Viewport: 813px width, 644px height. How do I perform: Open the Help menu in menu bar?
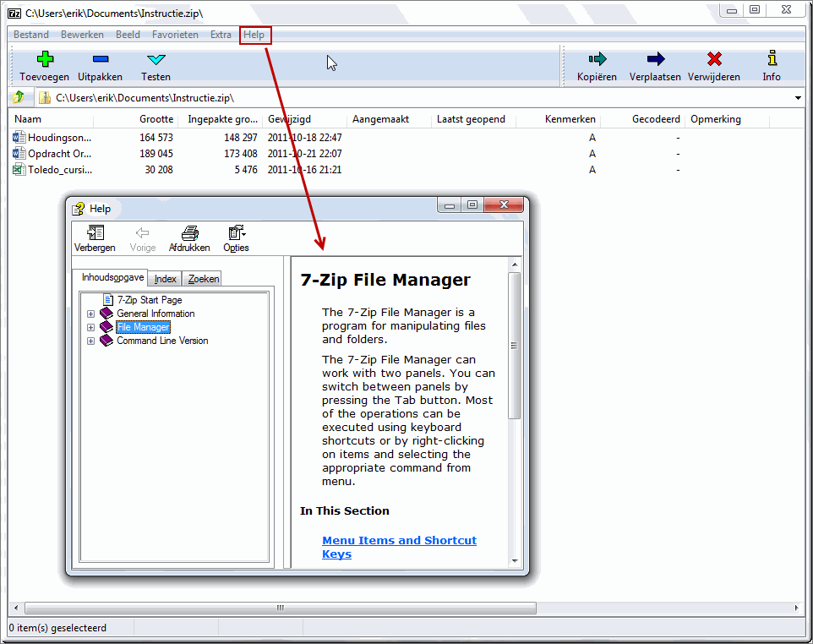[x=254, y=35]
